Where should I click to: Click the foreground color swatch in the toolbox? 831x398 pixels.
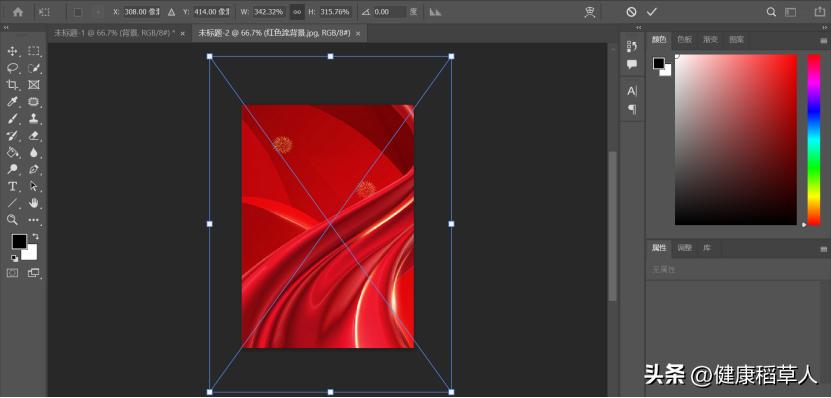click(x=19, y=242)
